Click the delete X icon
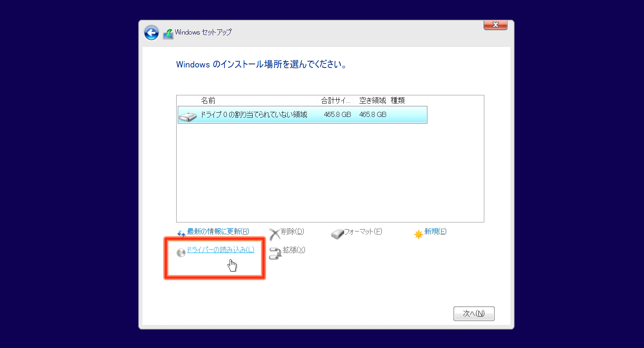This screenshot has height=348, width=644. click(275, 234)
